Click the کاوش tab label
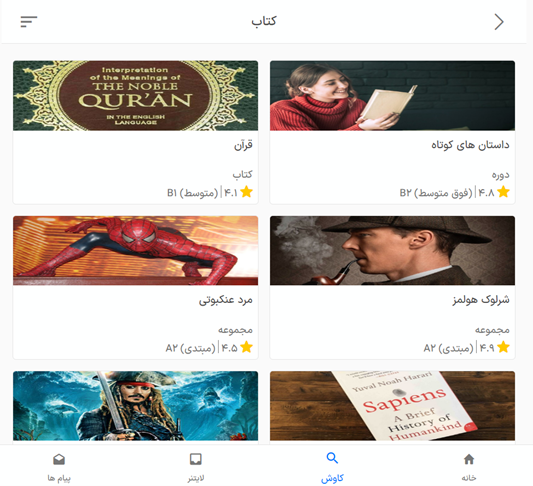The image size is (533, 486). point(332,479)
